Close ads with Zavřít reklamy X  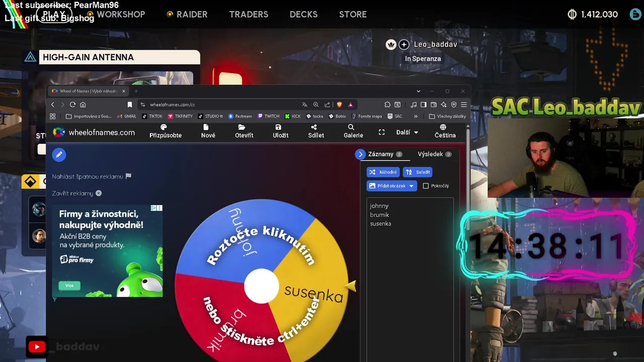click(x=99, y=193)
